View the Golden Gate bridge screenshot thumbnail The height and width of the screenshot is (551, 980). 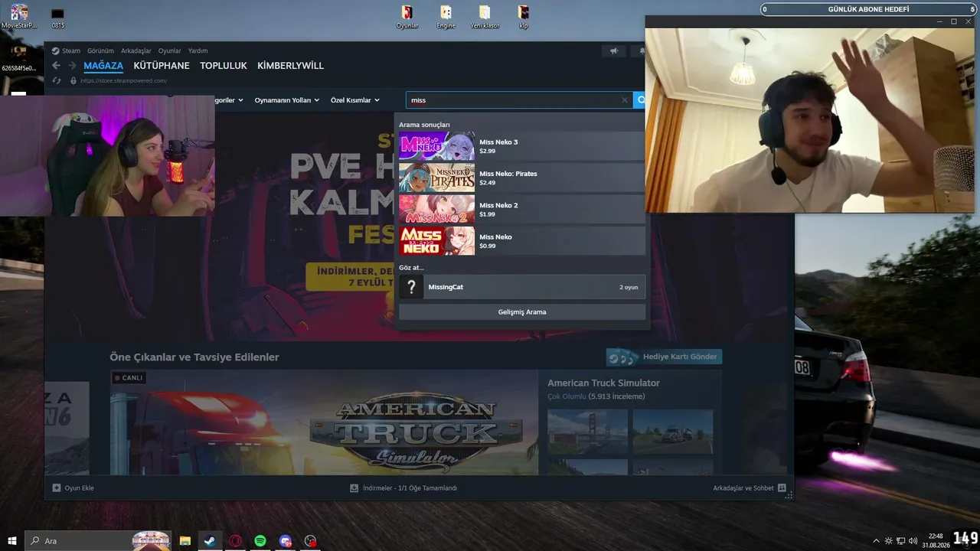587,432
